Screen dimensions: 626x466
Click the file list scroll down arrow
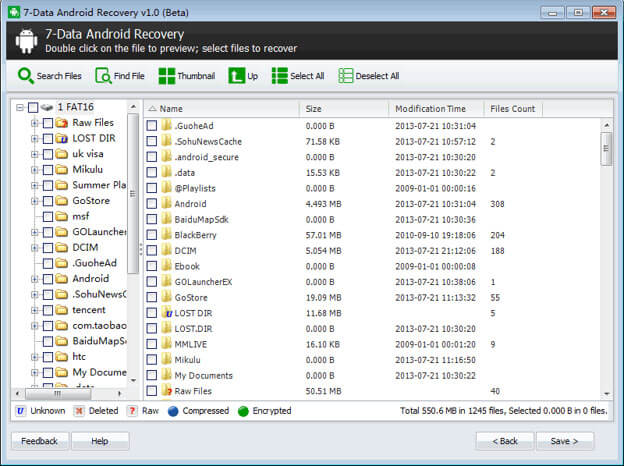[x=606, y=393]
